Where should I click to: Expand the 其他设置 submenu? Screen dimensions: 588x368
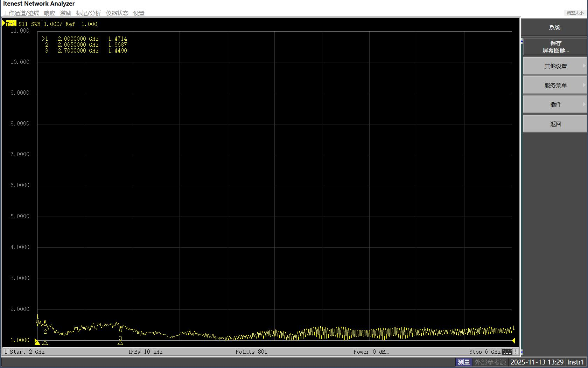pos(554,66)
